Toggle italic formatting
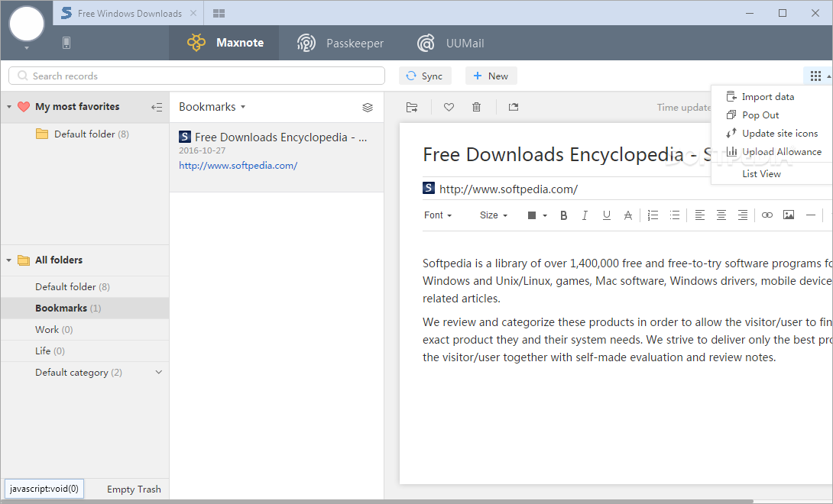833x504 pixels. (585, 215)
